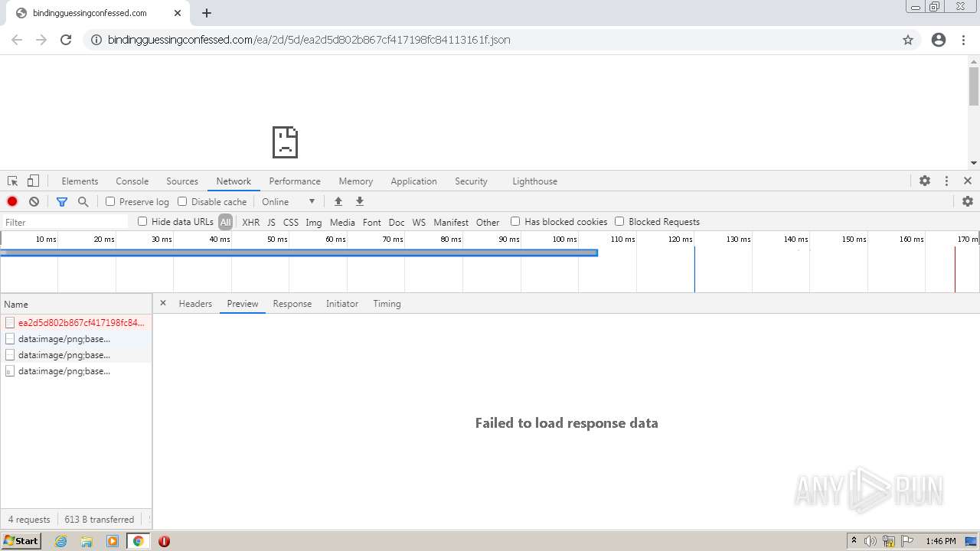The width and height of the screenshot is (980, 551).
Task: Reload the page
Action: [x=66, y=40]
